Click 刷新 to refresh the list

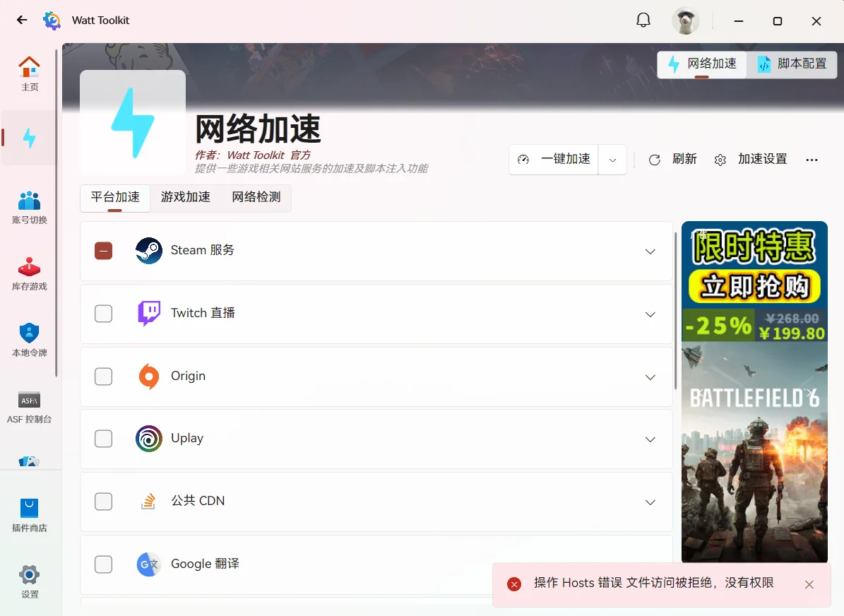pyautogui.click(x=674, y=159)
